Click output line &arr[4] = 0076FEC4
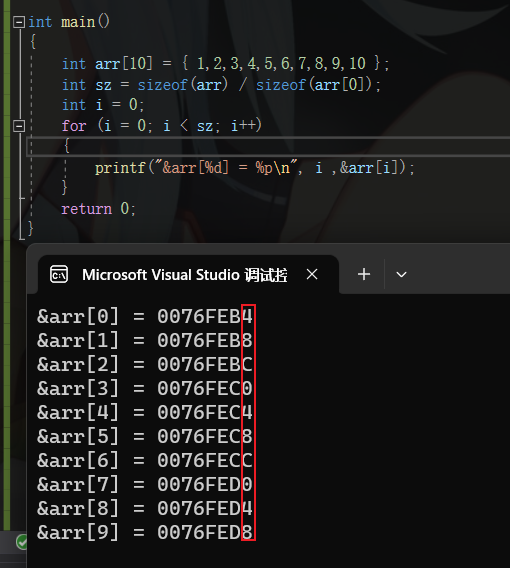The height and width of the screenshot is (568, 510). pyautogui.click(x=145, y=412)
